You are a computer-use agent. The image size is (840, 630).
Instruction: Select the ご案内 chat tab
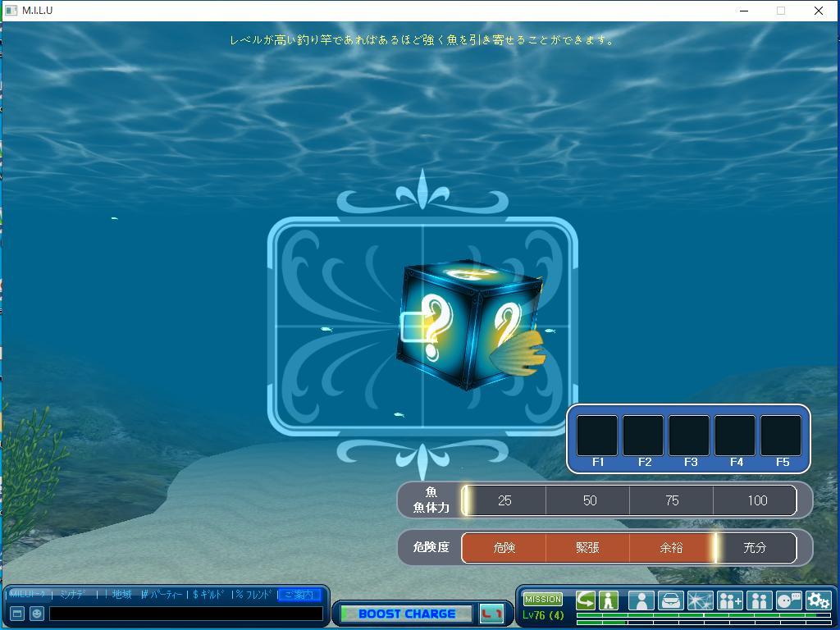299,595
